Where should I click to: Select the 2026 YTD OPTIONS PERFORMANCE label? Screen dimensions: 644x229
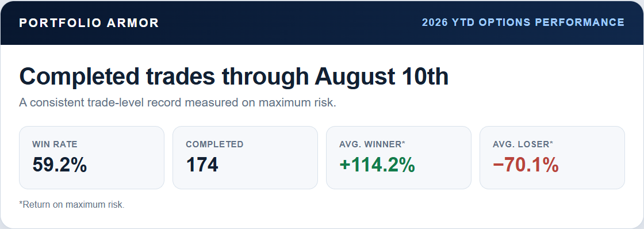coord(523,22)
